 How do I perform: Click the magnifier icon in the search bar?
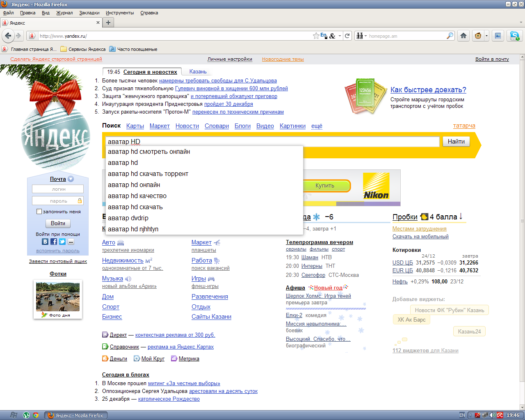(x=450, y=36)
